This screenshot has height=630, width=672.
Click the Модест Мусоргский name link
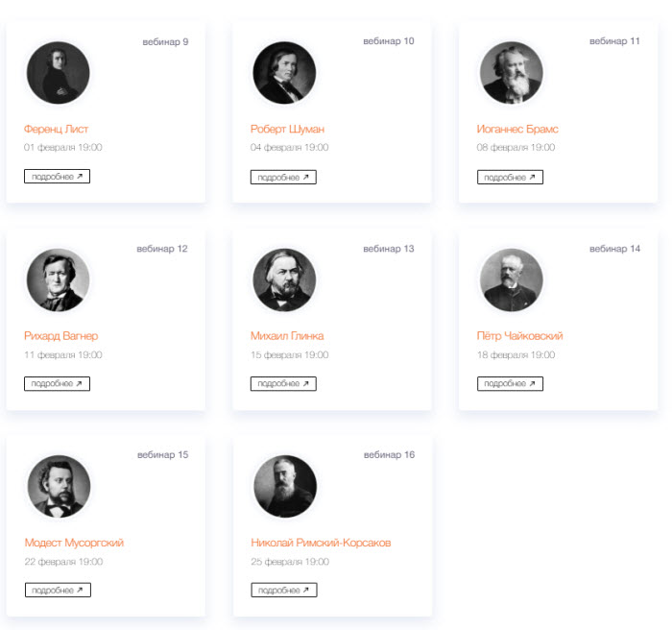[x=74, y=543]
